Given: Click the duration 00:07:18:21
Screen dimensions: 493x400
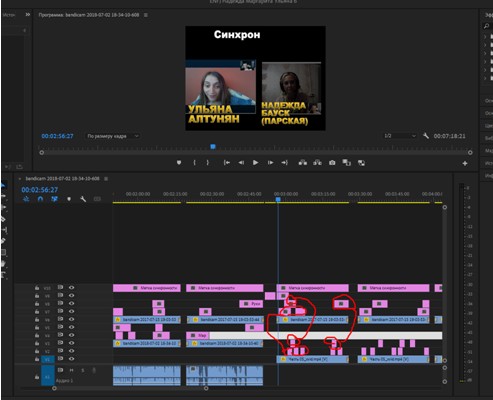Looking at the screenshot, I should point(449,136).
